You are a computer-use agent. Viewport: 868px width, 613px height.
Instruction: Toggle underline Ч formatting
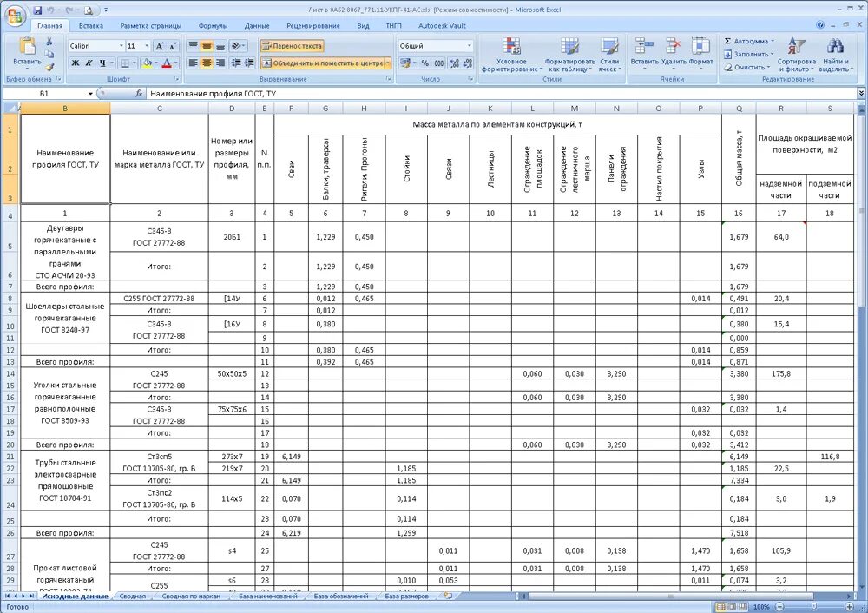(x=103, y=63)
